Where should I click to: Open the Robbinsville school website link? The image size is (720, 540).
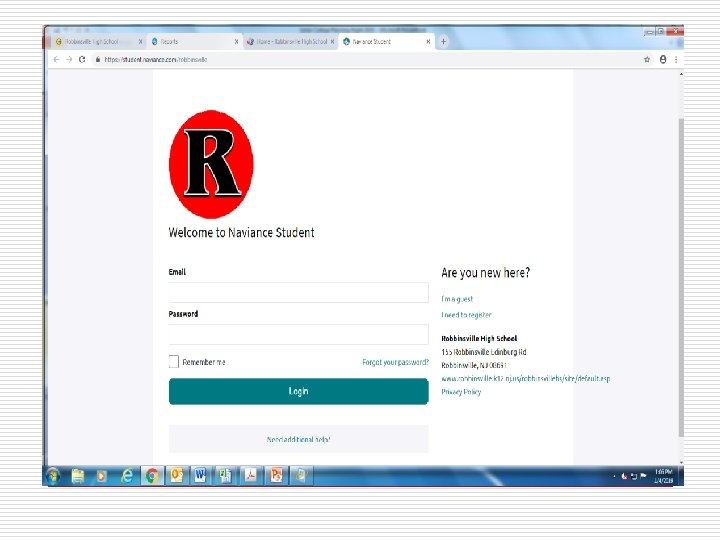(526, 378)
